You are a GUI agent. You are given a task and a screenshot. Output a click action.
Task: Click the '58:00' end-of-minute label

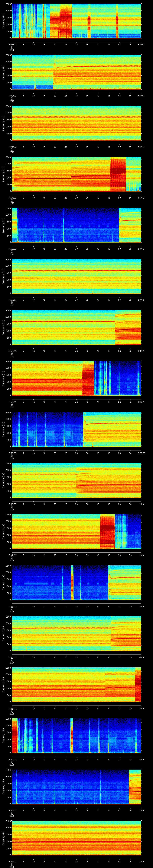pyautogui.click(x=141, y=351)
